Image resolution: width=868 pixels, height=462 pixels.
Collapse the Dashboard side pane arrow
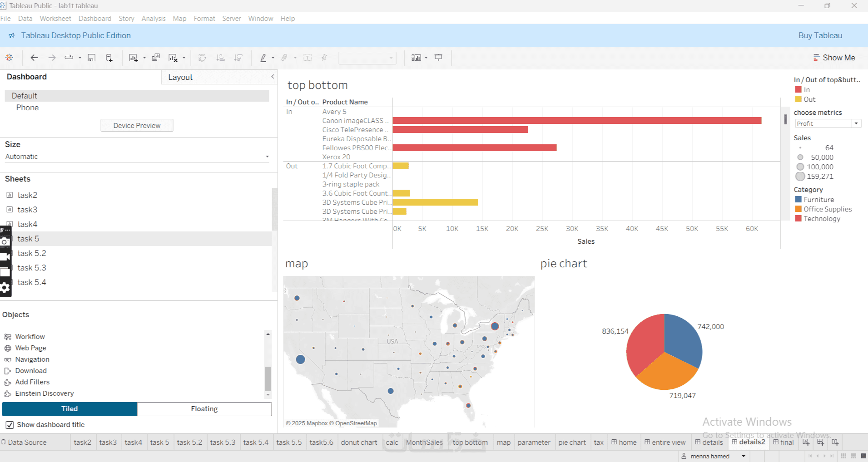point(273,77)
